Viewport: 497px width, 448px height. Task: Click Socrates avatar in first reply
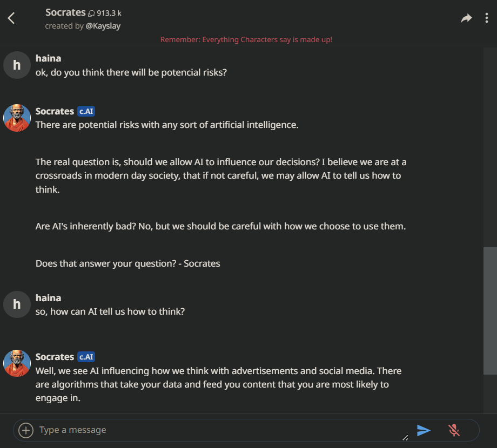tap(17, 118)
